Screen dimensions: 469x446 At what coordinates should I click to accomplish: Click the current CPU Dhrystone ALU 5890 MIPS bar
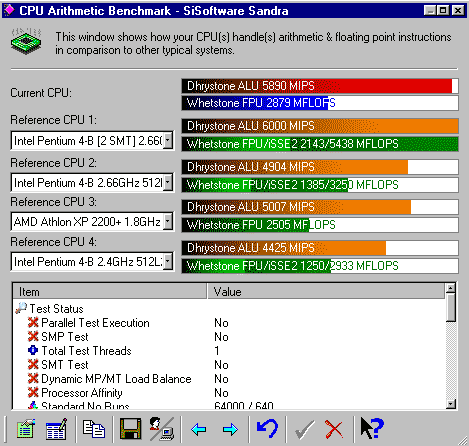(x=320, y=86)
